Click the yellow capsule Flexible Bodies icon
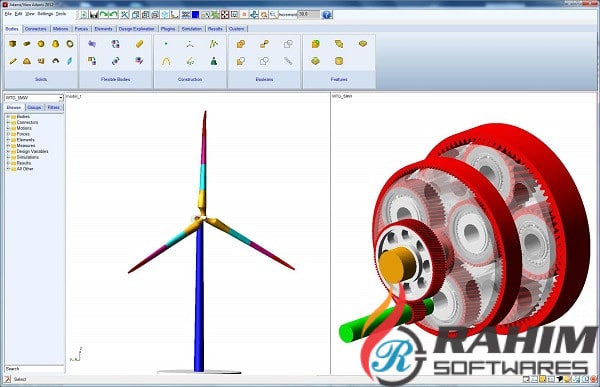600x387 pixels. (x=139, y=44)
